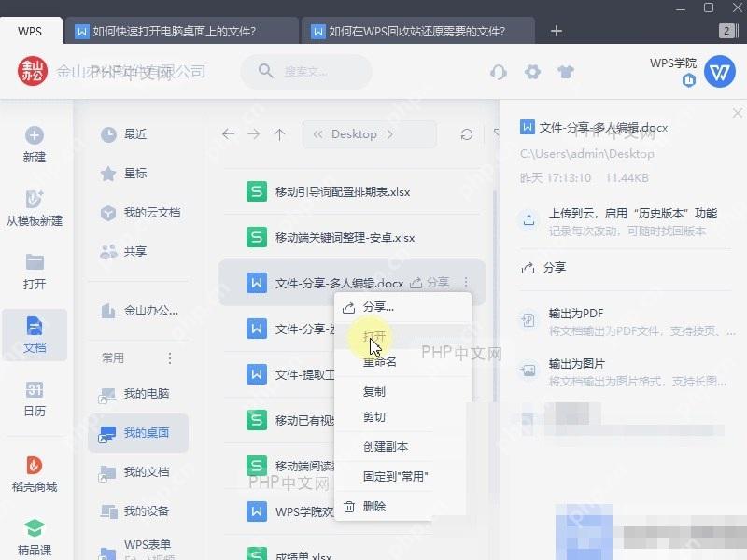
Task: Choose 剪切 in the context menu
Action: [402, 417]
